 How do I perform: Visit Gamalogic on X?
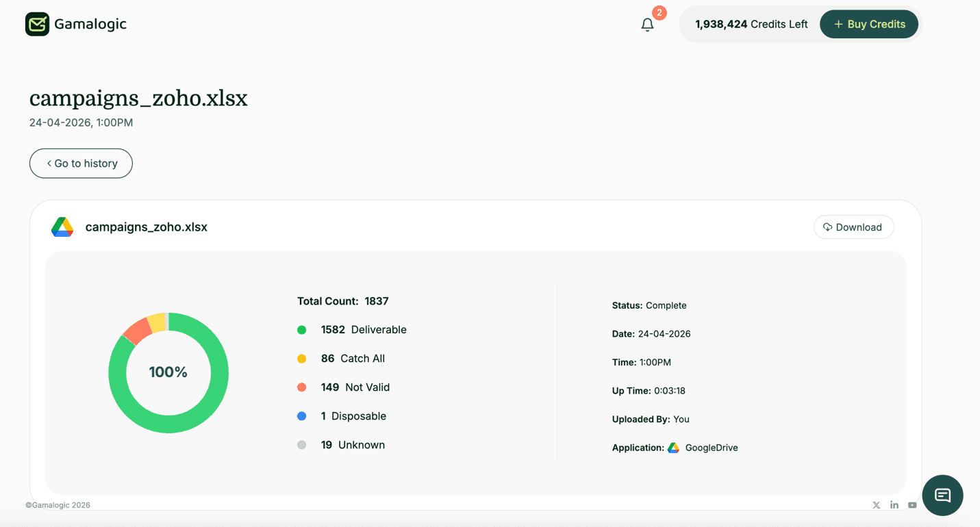pyautogui.click(x=876, y=505)
